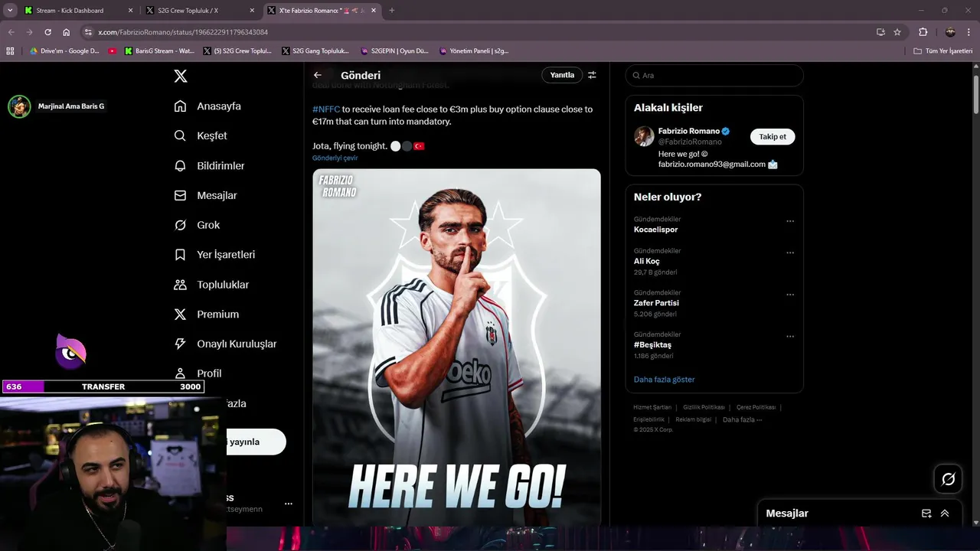The height and width of the screenshot is (551, 980).
Task: Open more options for Zafer Partisi trend
Action: tap(790, 295)
